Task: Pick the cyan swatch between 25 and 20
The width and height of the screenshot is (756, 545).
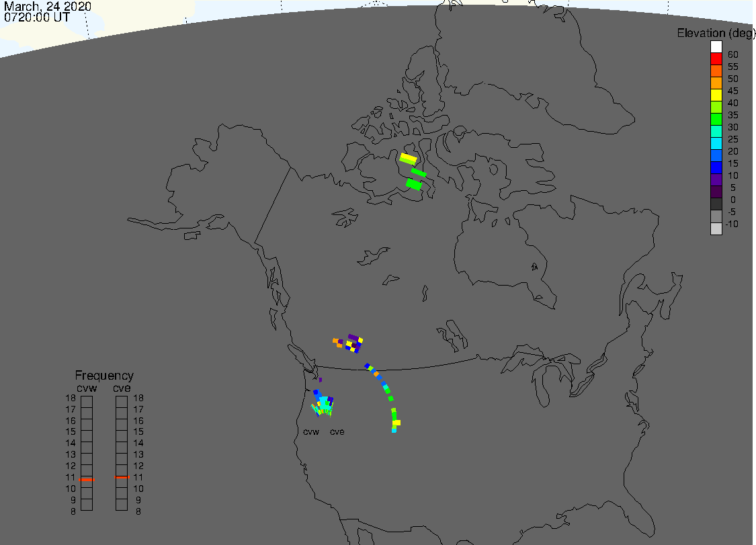Action: click(x=716, y=143)
